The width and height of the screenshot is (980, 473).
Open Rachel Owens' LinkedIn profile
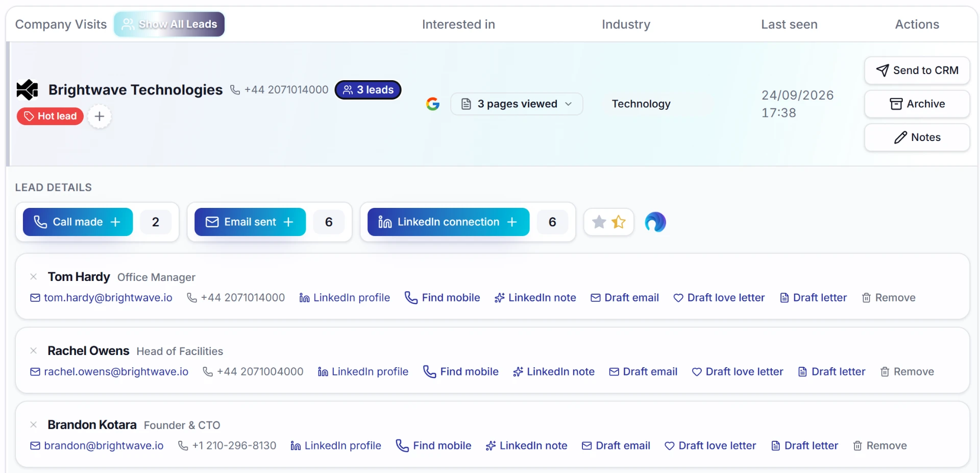point(363,372)
